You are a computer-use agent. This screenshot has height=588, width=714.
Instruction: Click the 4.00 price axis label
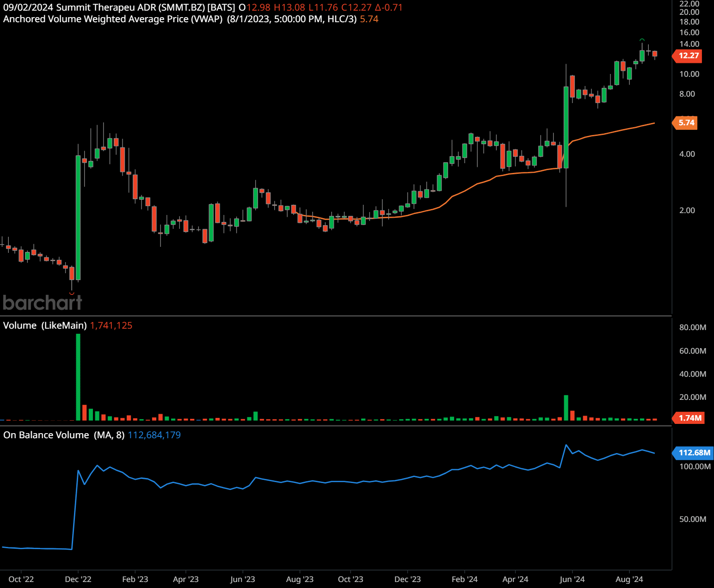click(687, 154)
